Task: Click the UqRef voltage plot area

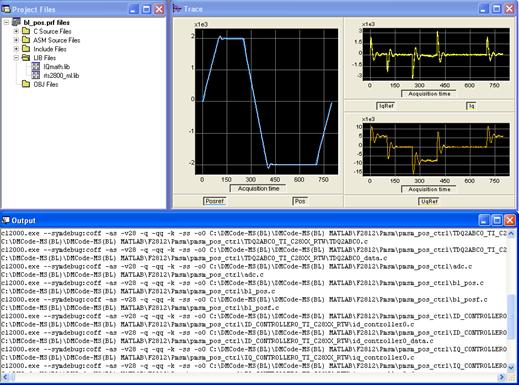Action: point(436,149)
